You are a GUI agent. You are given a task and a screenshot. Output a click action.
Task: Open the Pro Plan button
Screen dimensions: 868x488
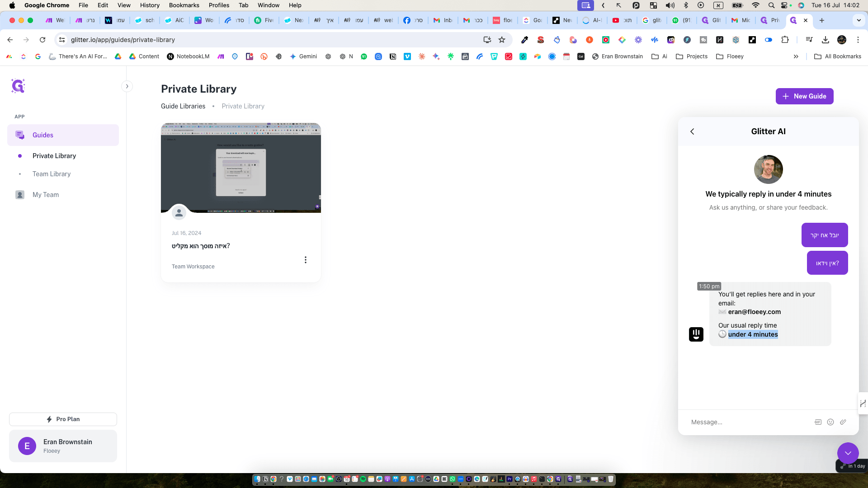pos(63,419)
